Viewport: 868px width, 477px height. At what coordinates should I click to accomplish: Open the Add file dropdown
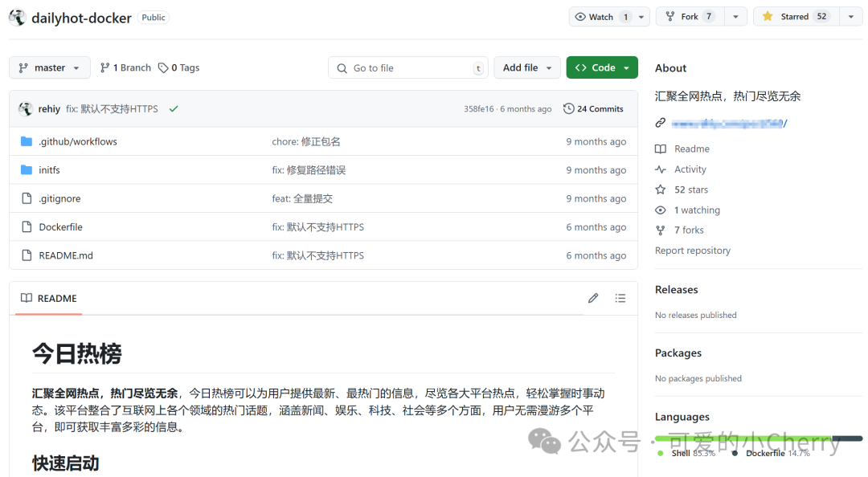(x=527, y=67)
